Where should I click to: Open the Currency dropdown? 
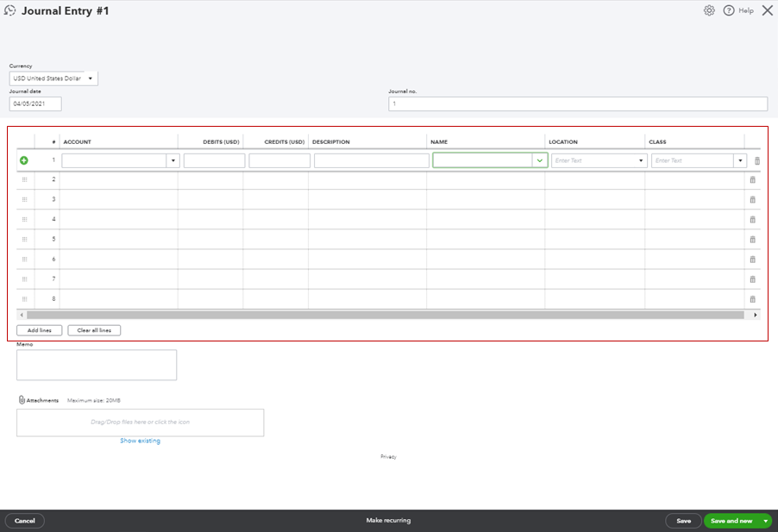pos(88,78)
